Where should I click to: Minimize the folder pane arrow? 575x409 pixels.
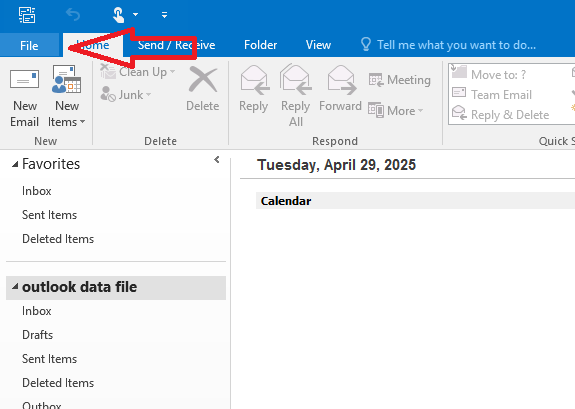(217, 160)
